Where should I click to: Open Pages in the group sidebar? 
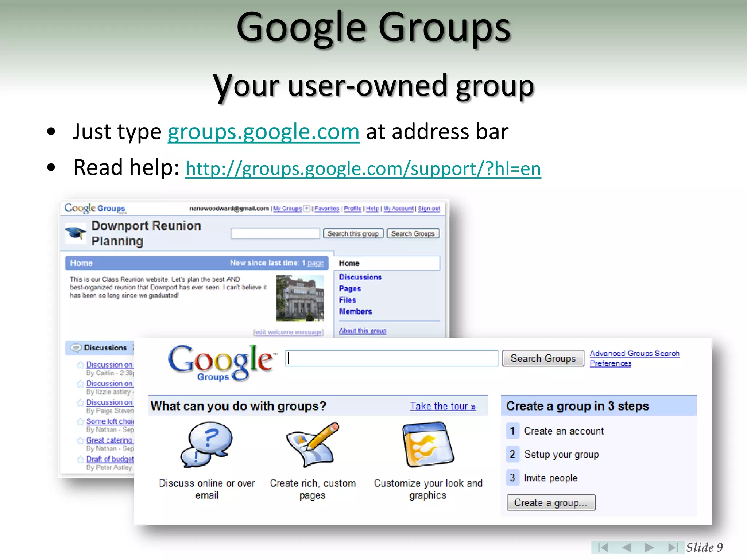[x=350, y=289]
